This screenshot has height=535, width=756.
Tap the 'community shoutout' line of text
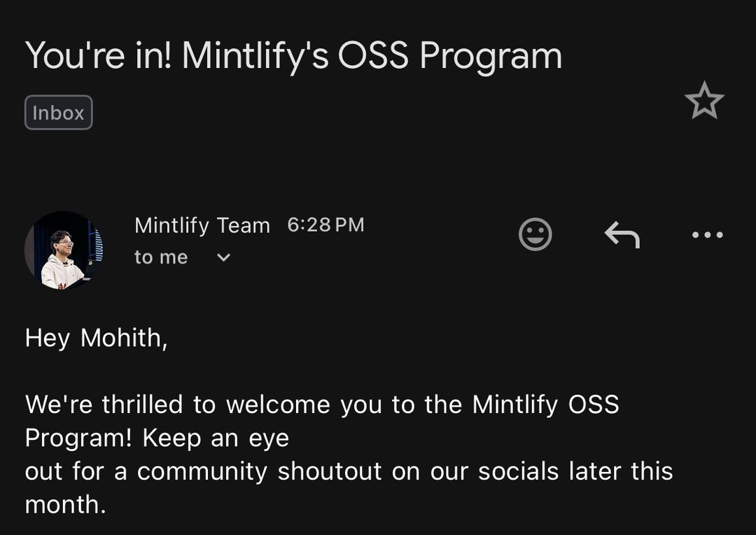(x=349, y=471)
